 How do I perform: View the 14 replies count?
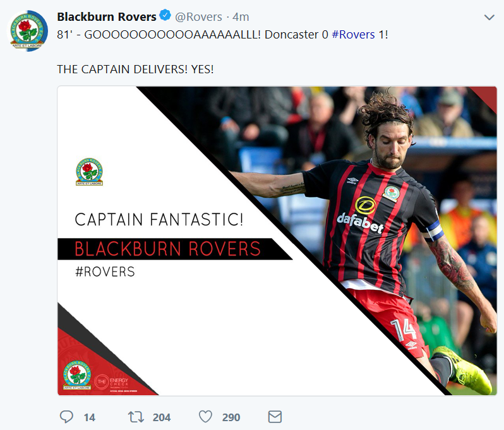pyautogui.click(x=89, y=417)
